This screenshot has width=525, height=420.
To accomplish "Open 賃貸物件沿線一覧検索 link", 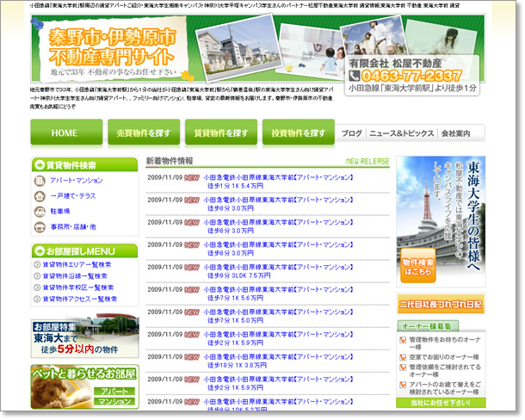I will pyautogui.click(x=75, y=276).
